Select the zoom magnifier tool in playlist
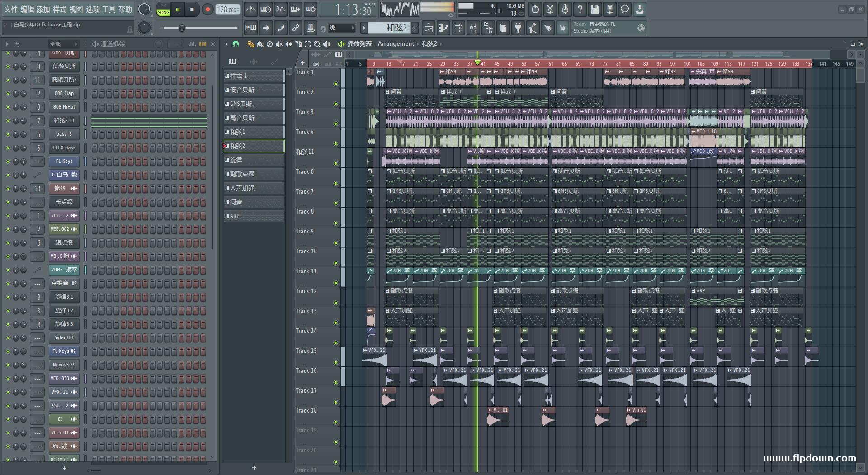868x475 pixels. [x=317, y=44]
